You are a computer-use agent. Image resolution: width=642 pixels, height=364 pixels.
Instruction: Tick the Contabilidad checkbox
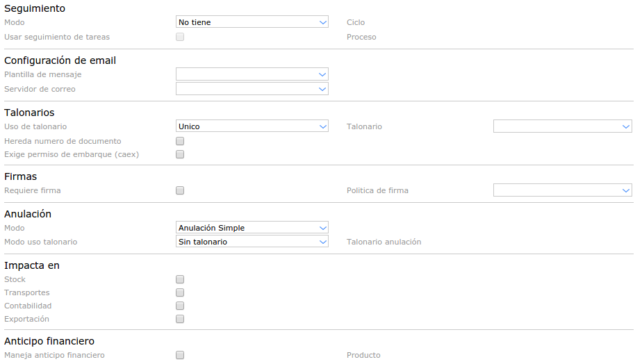pos(180,306)
